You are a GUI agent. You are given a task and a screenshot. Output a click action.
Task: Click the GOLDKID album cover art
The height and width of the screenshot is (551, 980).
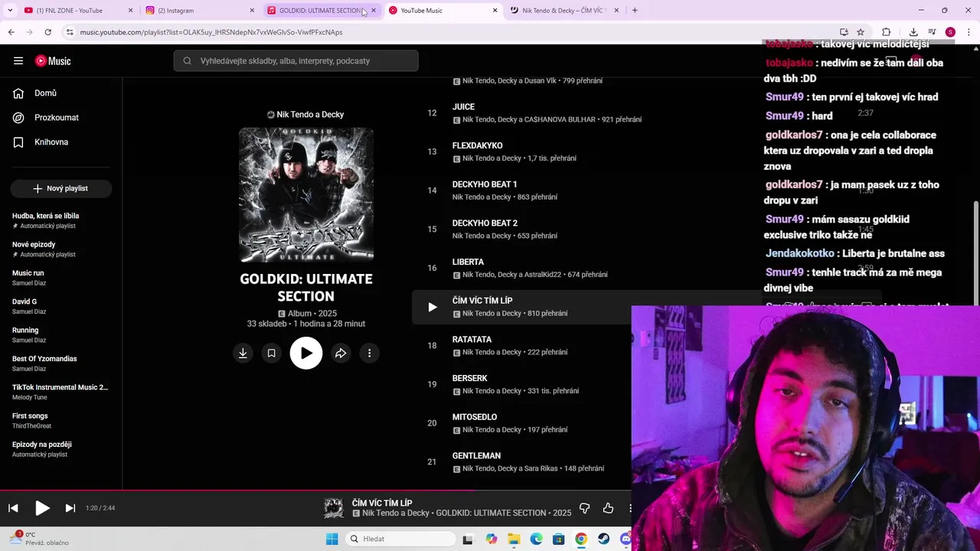(x=306, y=194)
